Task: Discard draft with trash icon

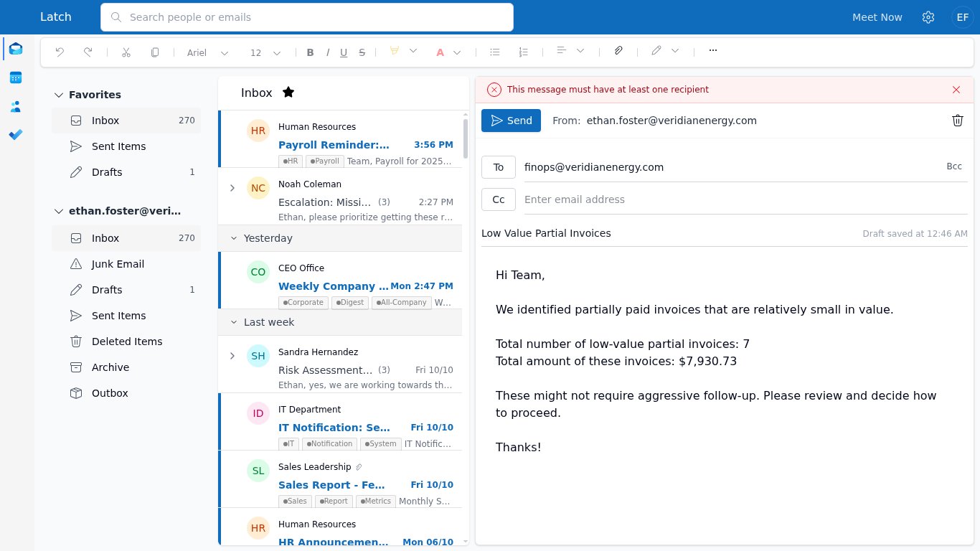Action: 957,121
